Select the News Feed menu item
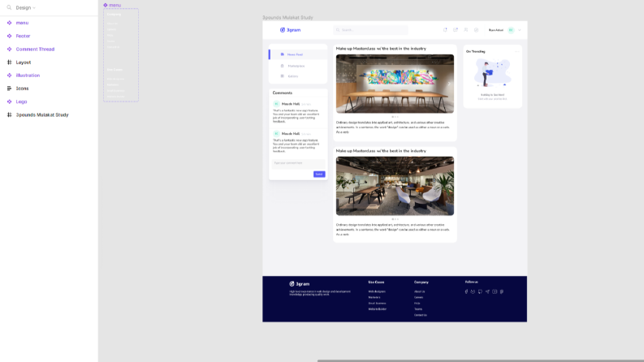644x362 pixels. click(298, 54)
